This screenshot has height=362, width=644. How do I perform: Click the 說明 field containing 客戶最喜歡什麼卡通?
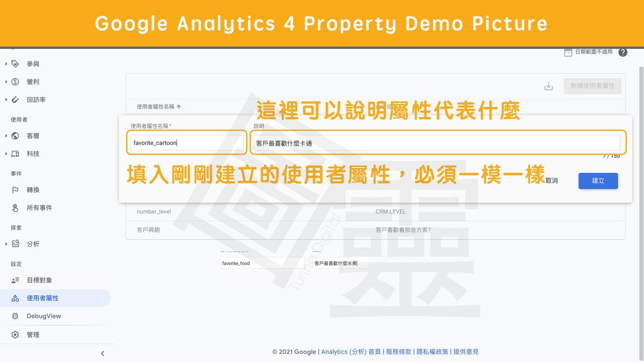click(x=437, y=143)
